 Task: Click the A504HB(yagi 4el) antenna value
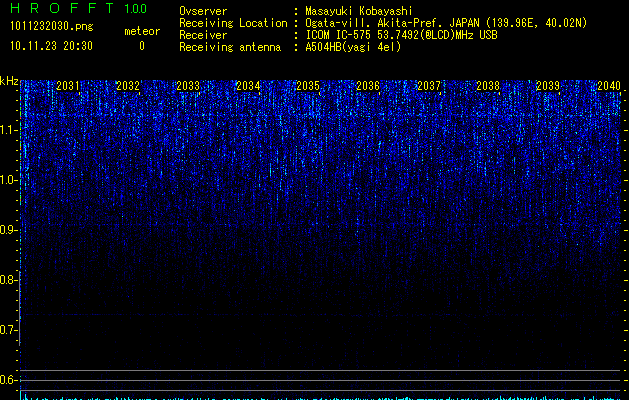point(353,47)
